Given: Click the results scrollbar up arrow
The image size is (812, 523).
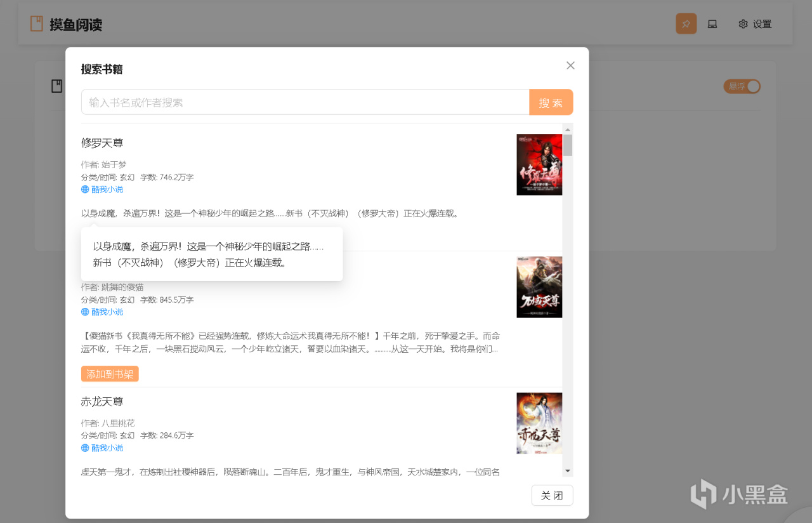Looking at the screenshot, I should pos(568,129).
